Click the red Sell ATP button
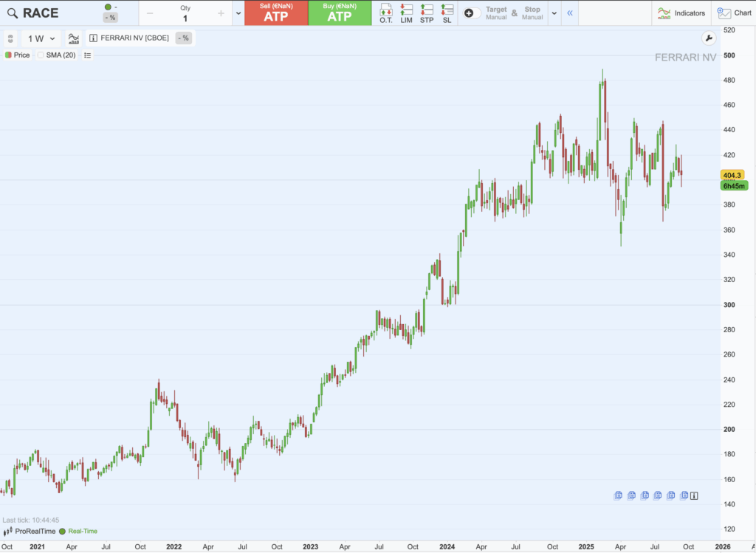Viewport: 756px width, 553px height. coord(276,13)
